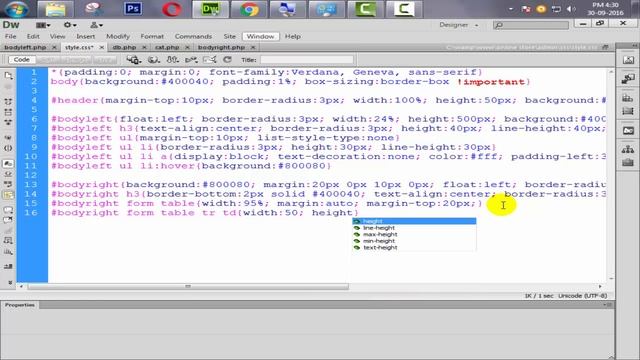Toggle Syntax Error Alerts coding toolbar icon
This screenshot has width=640, height=360.
(8, 195)
